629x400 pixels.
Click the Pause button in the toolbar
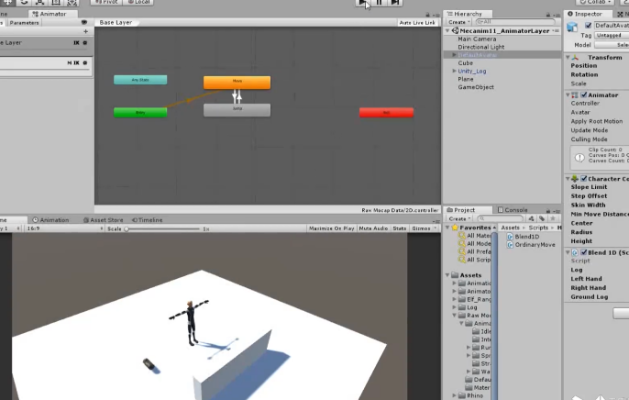pos(379,2)
